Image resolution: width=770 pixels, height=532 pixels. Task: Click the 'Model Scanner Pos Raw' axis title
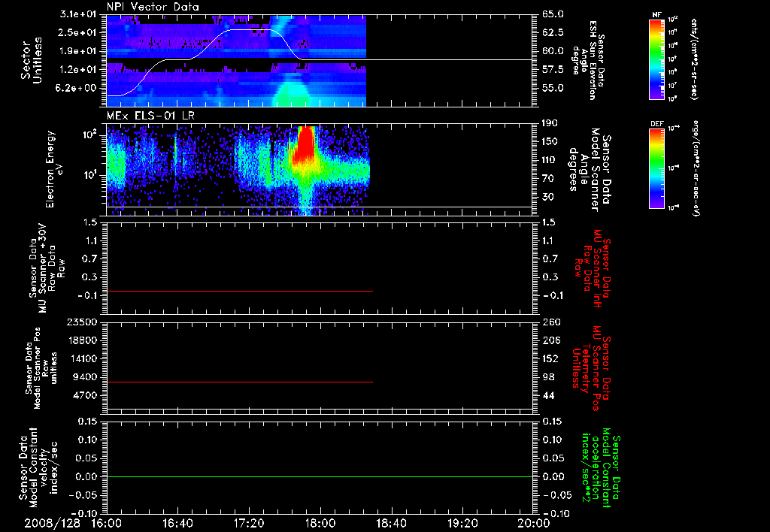point(42,368)
